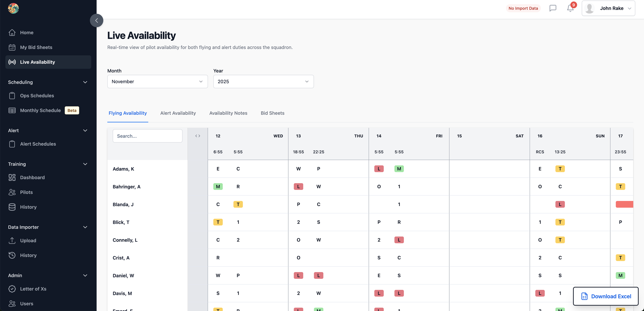The height and width of the screenshot is (311, 644).
Task: Collapse sidebar with the arrow button
Action: (96, 20)
